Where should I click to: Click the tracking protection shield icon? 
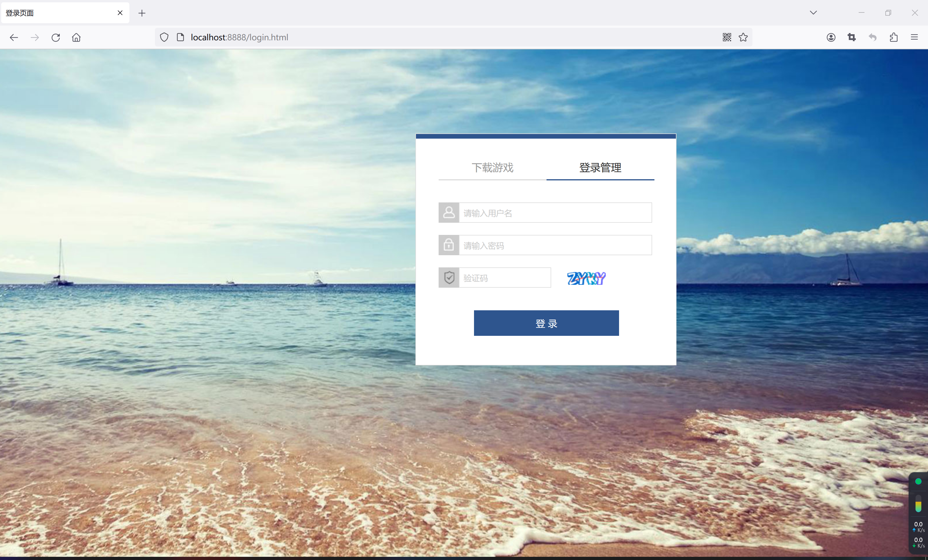pos(164,37)
